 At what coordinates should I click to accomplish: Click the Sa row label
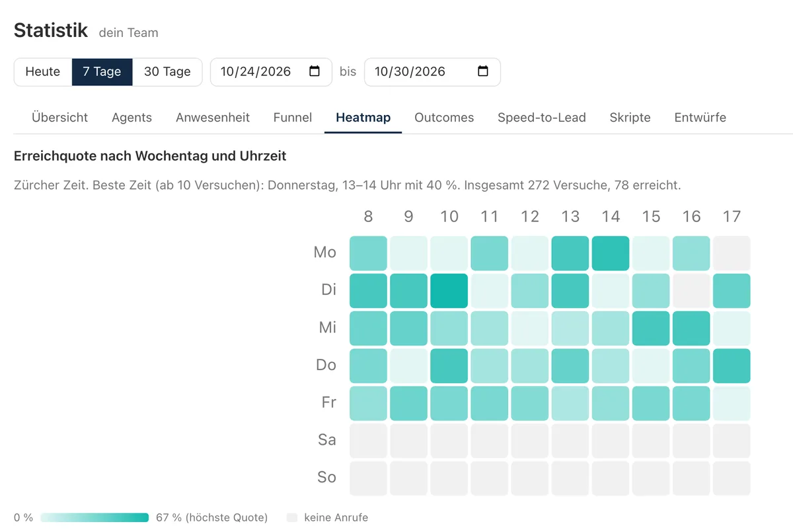(x=327, y=441)
